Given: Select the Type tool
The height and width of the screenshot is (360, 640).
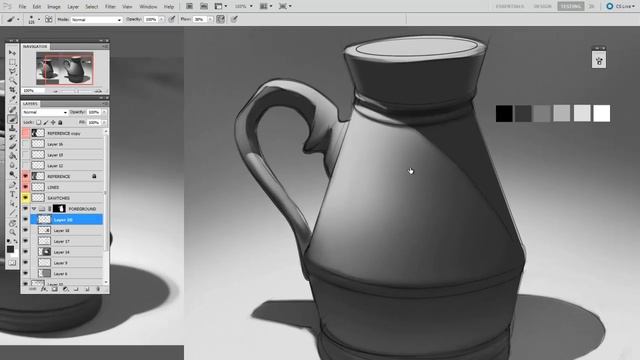Looking at the screenshot, I should [x=12, y=194].
